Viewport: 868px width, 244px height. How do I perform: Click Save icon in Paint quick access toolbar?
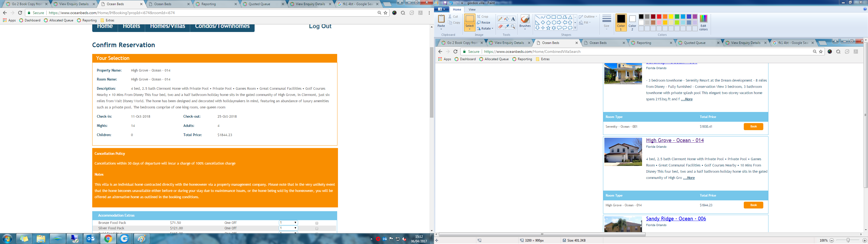click(445, 3)
